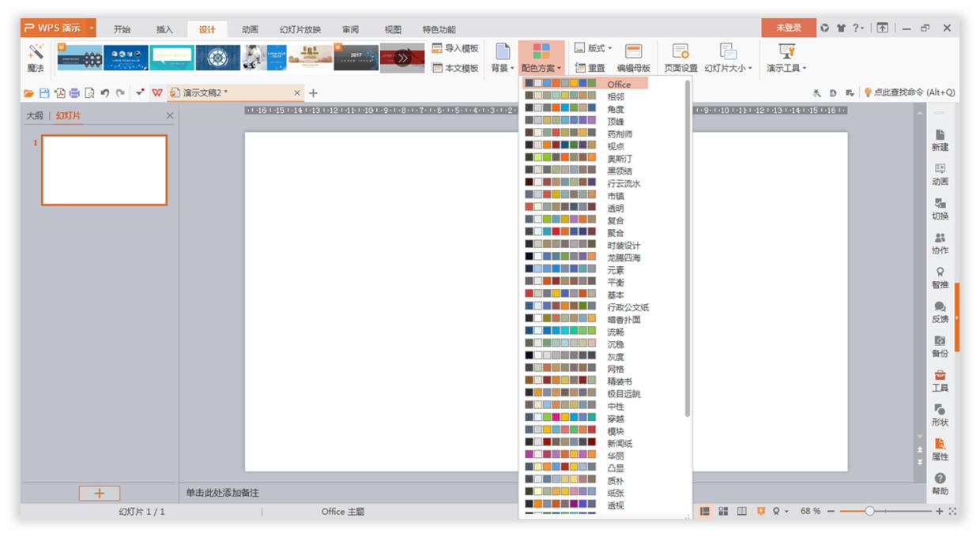
Task: Start slideshow via orange play icon in statusbar
Action: tap(763, 511)
